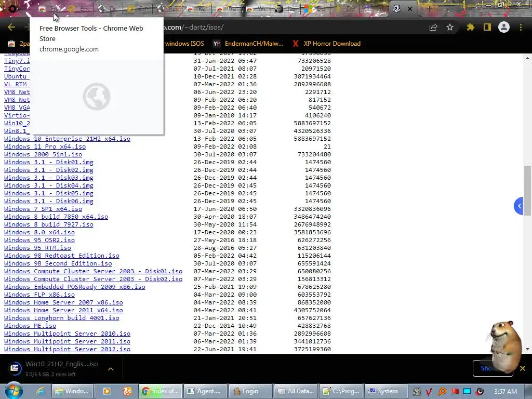Open the Chrome profile avatar
This screenshot has width=532, height=399.
click(x=504, y=27)
